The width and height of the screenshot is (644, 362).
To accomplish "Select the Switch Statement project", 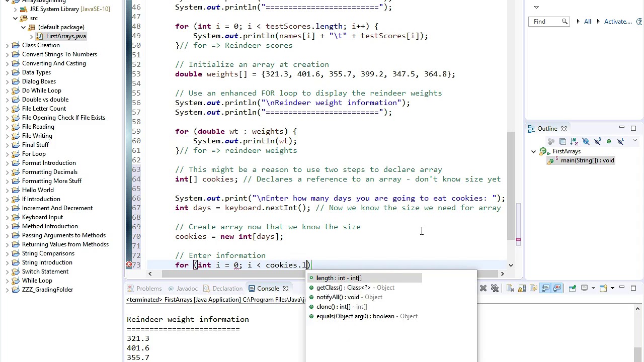I will click(45, 271).
